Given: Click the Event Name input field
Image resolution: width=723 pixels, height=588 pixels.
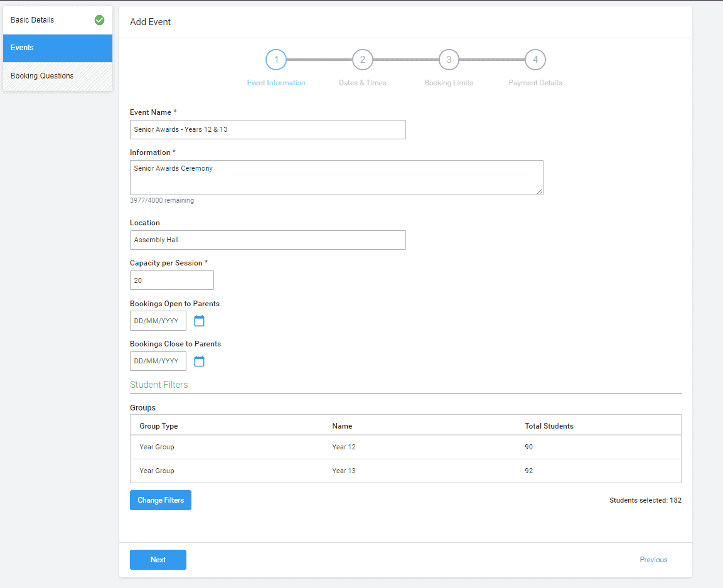Looking at the screenshot, I should click(267, 129).
